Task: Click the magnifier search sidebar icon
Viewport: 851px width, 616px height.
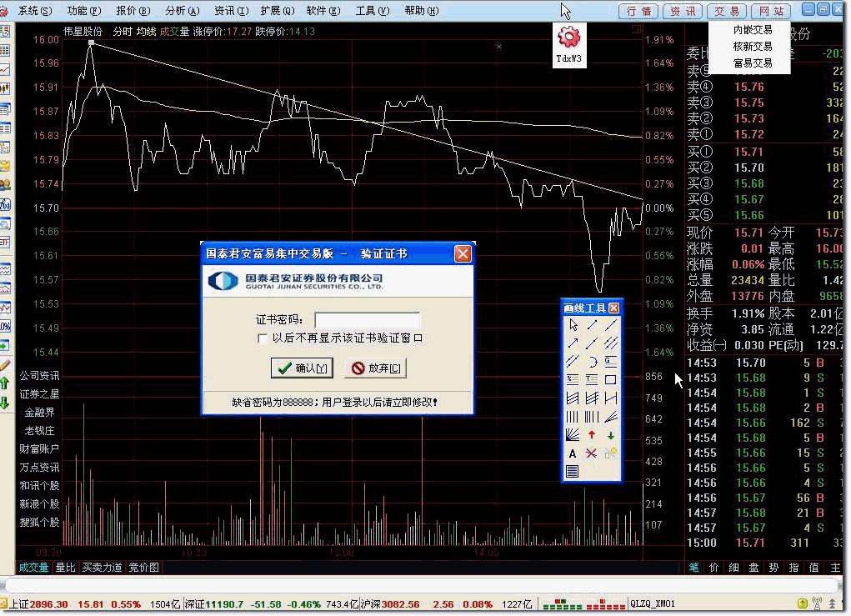Action: [x=5, y=224]
